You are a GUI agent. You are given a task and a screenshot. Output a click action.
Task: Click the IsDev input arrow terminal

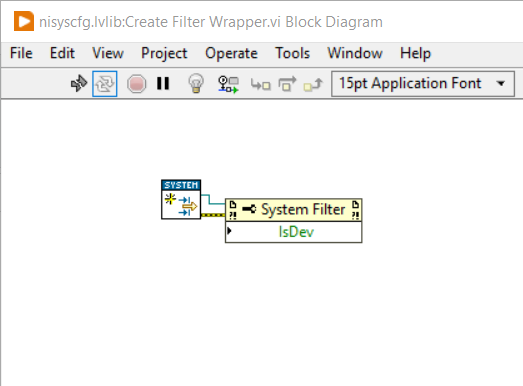(x=229, y=230)
